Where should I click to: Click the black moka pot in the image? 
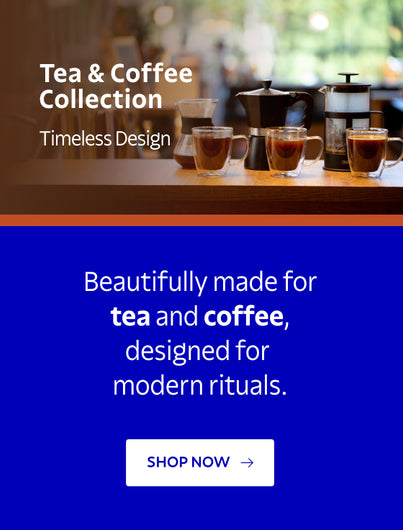tap(270, 124)
